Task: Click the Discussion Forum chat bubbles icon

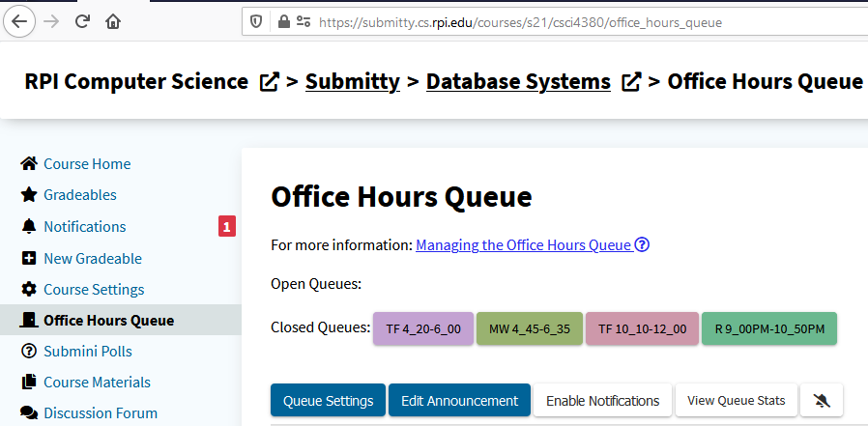Action: 28,412
